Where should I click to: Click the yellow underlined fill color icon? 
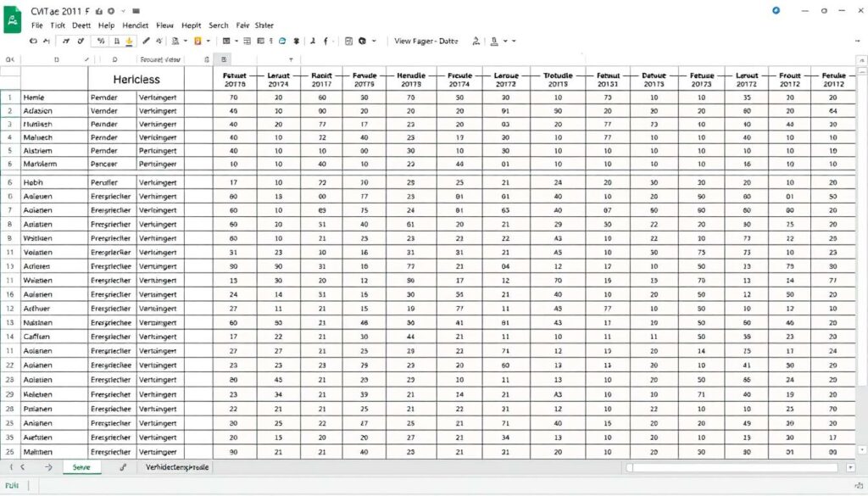[129, 41]
